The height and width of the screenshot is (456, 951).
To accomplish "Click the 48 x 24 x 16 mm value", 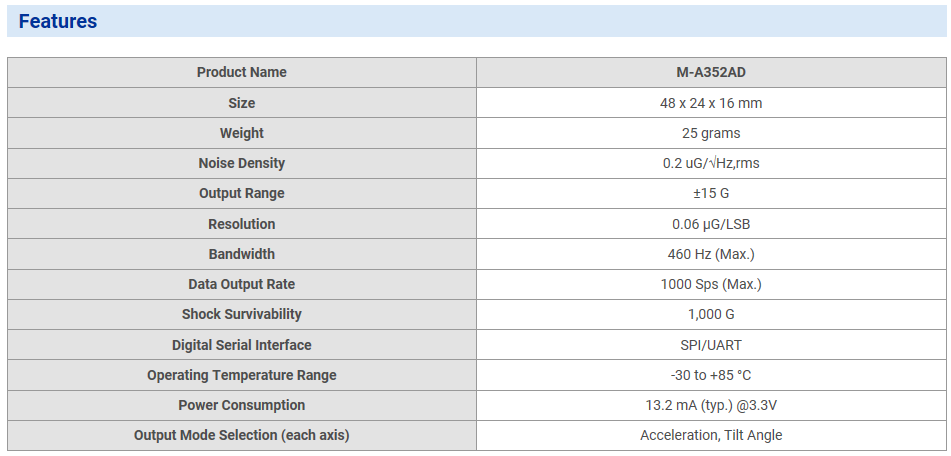I will click(x=710, y=103).
